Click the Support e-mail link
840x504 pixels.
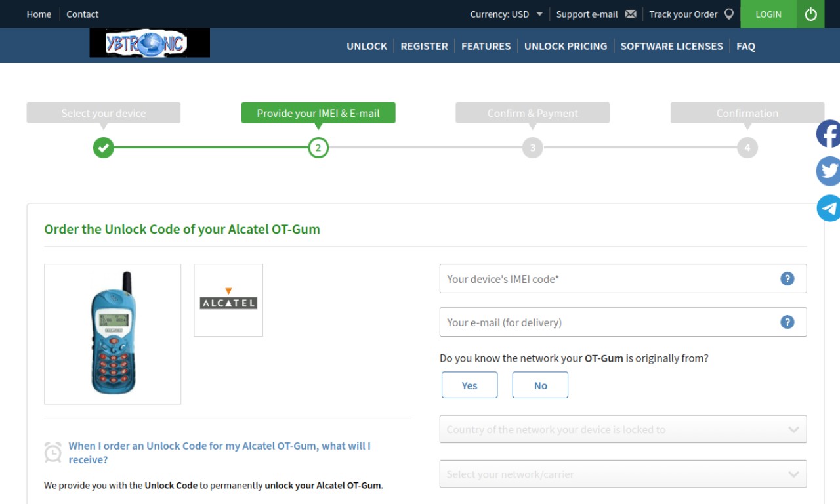587,14
